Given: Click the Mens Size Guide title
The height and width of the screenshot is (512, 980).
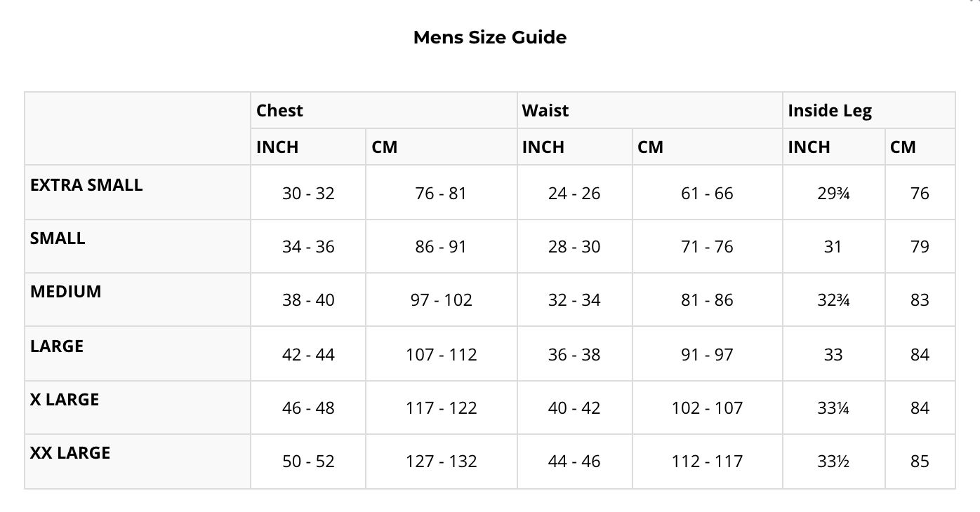Looking at the screenshot, I should click(x=489, y=37).
